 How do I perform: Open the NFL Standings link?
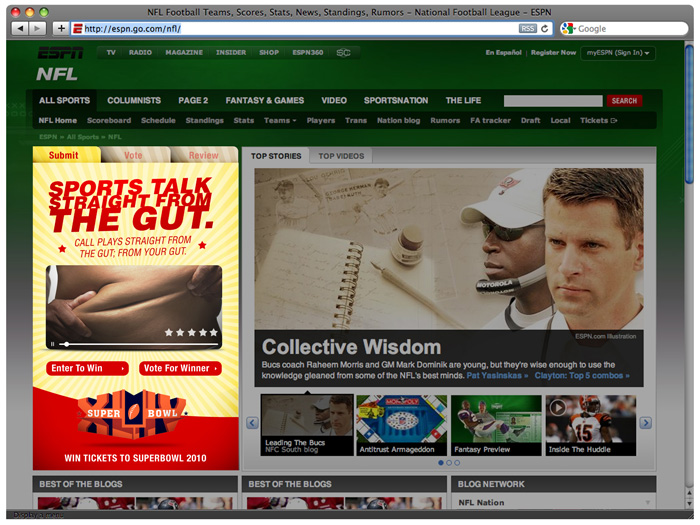204,121
